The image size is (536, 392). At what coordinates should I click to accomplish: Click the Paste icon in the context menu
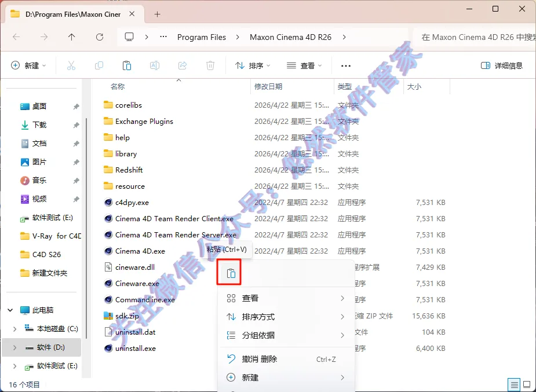coord(231,273)
